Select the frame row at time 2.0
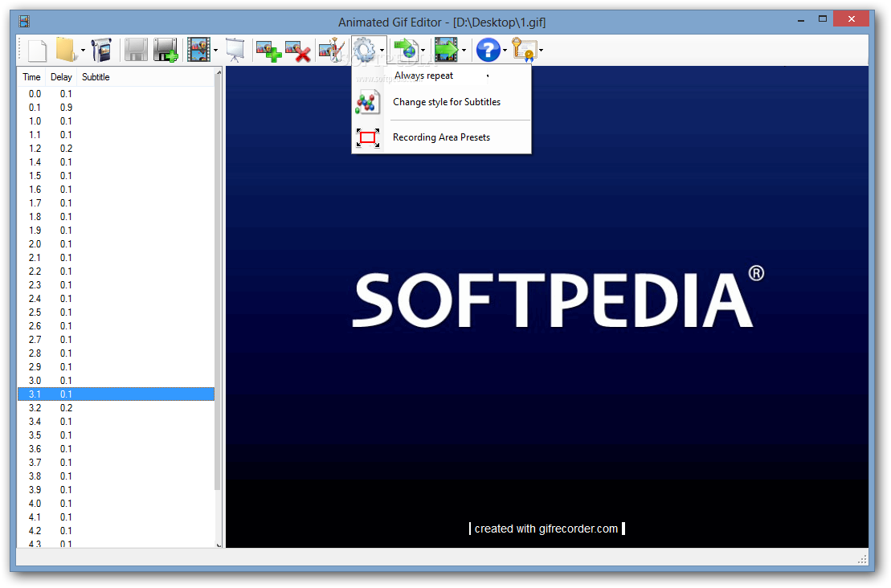Viewport: 891px width, 588px height. [x=116, y=243]
